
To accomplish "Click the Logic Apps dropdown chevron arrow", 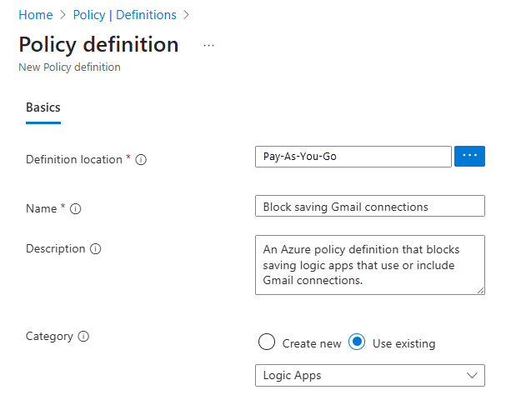I will pyautogui.click(x=473, y=376).
